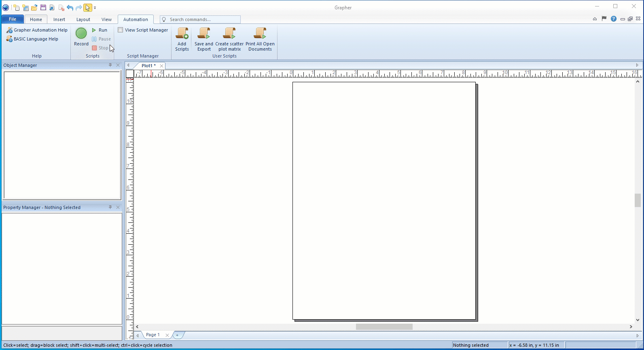Click Run in the Scripts group

point(100,30)
